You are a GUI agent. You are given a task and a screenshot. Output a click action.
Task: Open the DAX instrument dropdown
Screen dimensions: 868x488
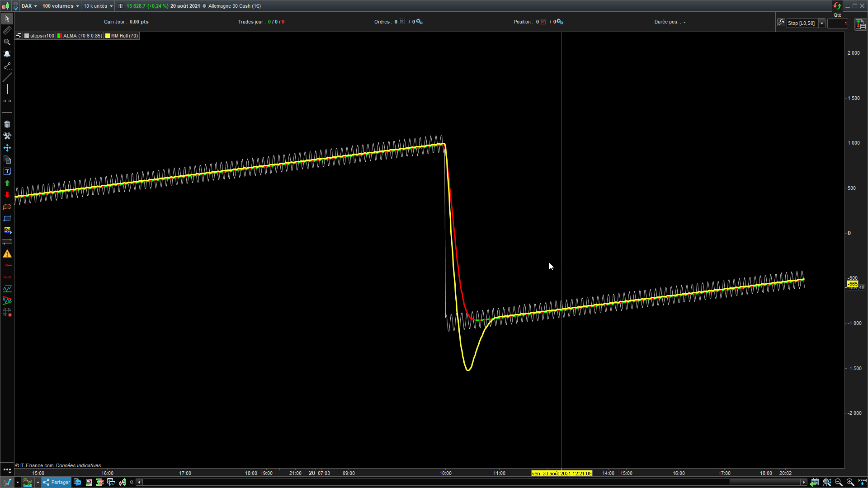click(30, 6)
